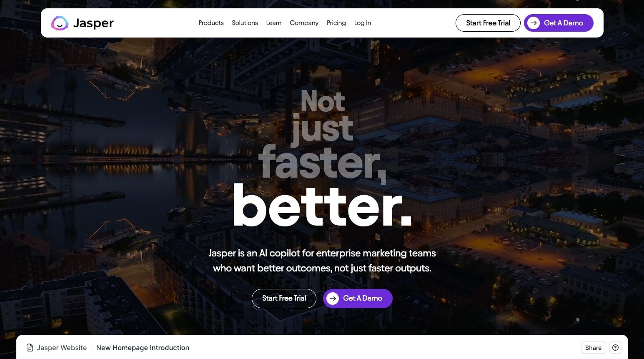The width and height of the screenshot is (644, 359).
Task: Select the New Homepage Introduction document title
Action: click(143, 348)
